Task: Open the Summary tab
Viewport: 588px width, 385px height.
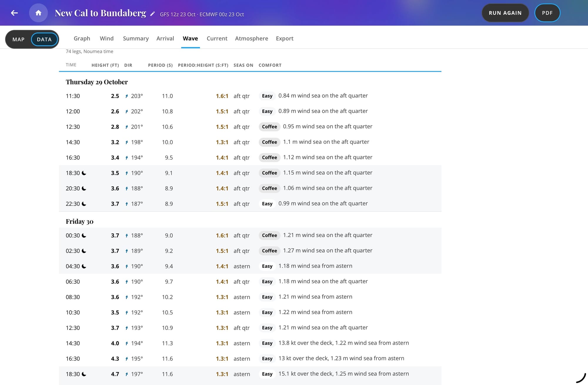Action: tap(136, 38)
